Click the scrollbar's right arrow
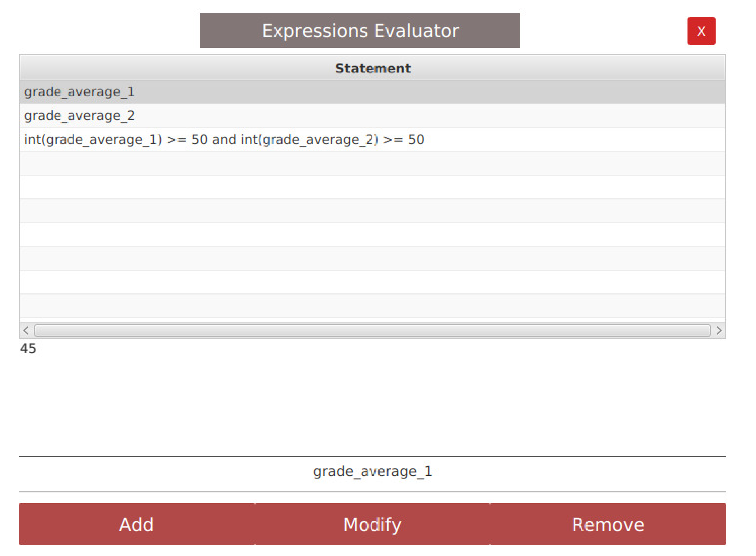The image size is (756, 556). [719, 330]
